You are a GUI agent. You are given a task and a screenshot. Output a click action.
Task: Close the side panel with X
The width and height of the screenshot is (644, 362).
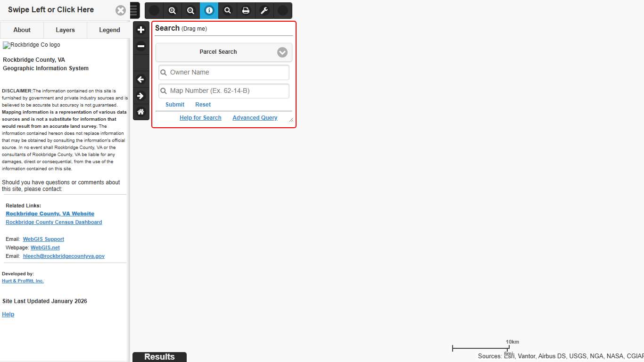coord(121,10)
